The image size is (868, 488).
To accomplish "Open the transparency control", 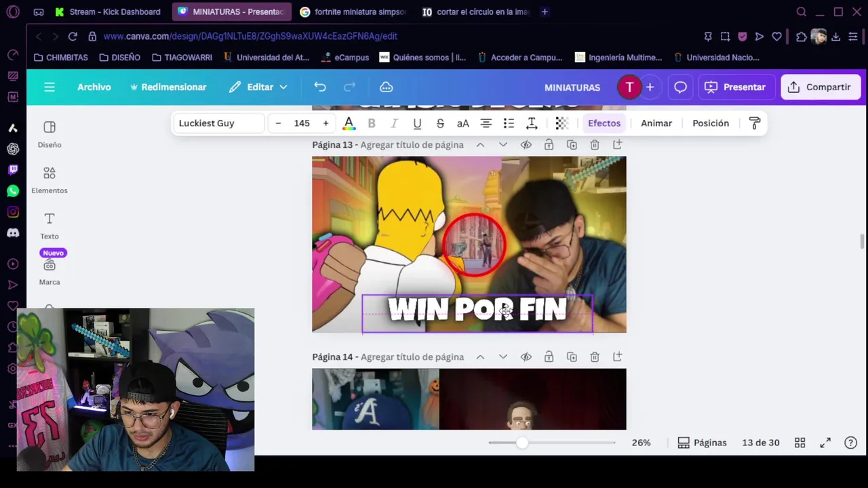I will coord(561,123).
